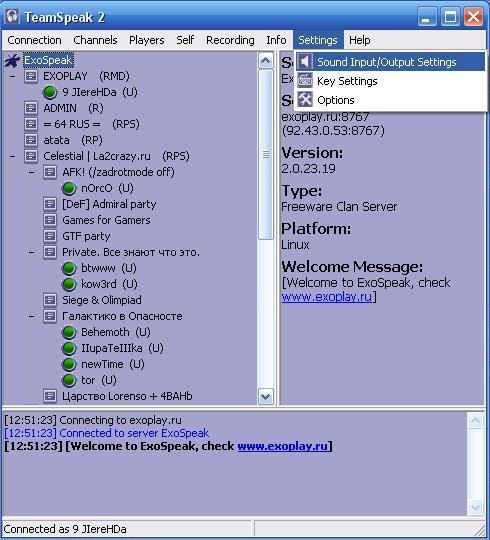Screen dimensions: 490x540
Task: Click the channel list scrollbar down arrow
Action: click(x=266, y=397)
